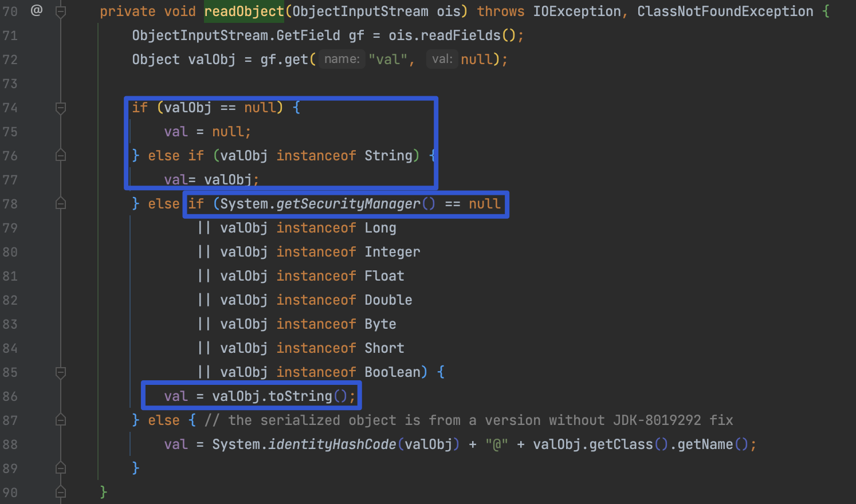Click Byte type on line 83
Image resolution: width=856 pixels, height=504 pixels.
coord(380,324)
